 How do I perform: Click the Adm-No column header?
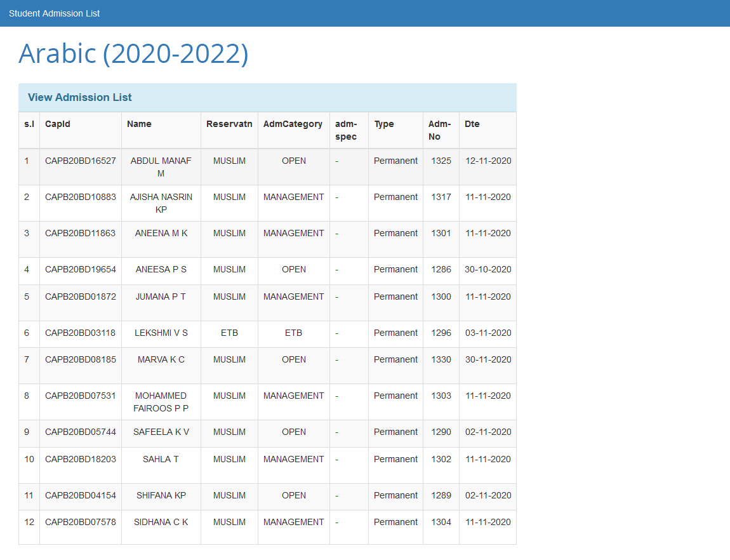439,130
